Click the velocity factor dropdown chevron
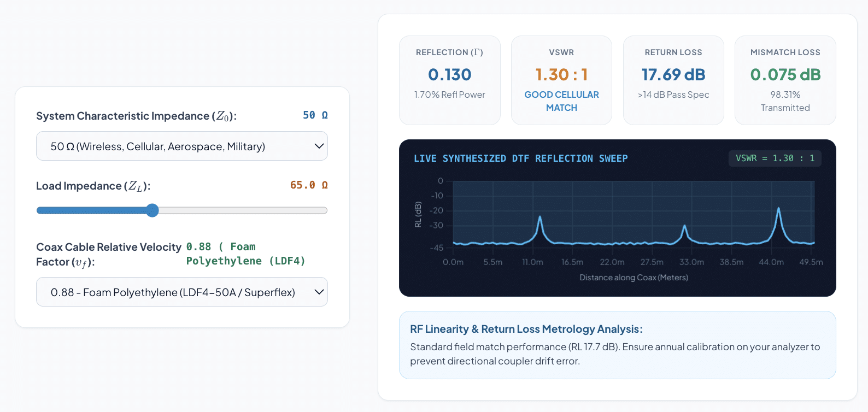The image size is (868, 412). (x=319, y=292)
